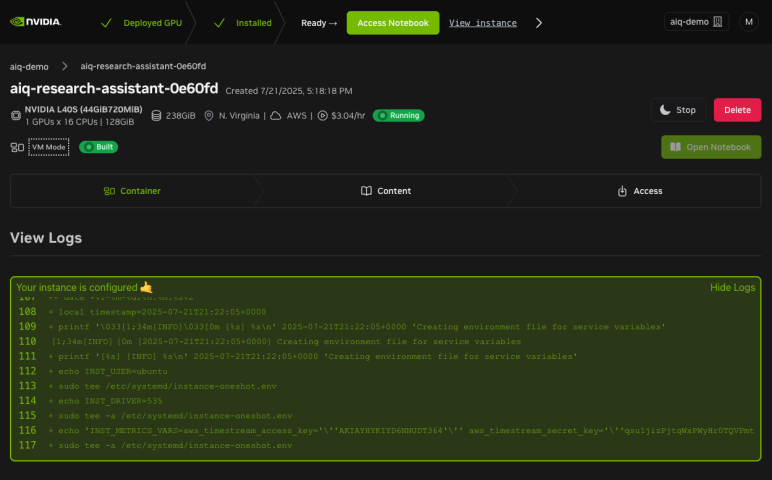Click the hourly cost icon near $3.04/hr
Image resolution: width=772 pixels, height=480 pixels.
click(323, 116)
